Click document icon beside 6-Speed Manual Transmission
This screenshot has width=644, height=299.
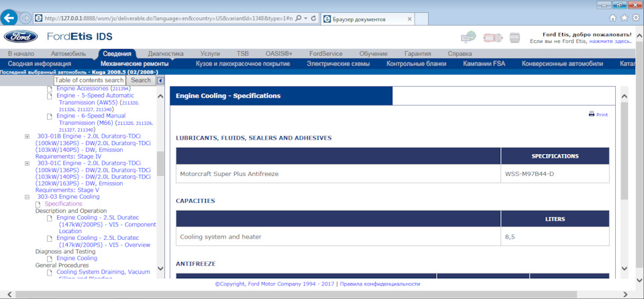click(49, 116)
